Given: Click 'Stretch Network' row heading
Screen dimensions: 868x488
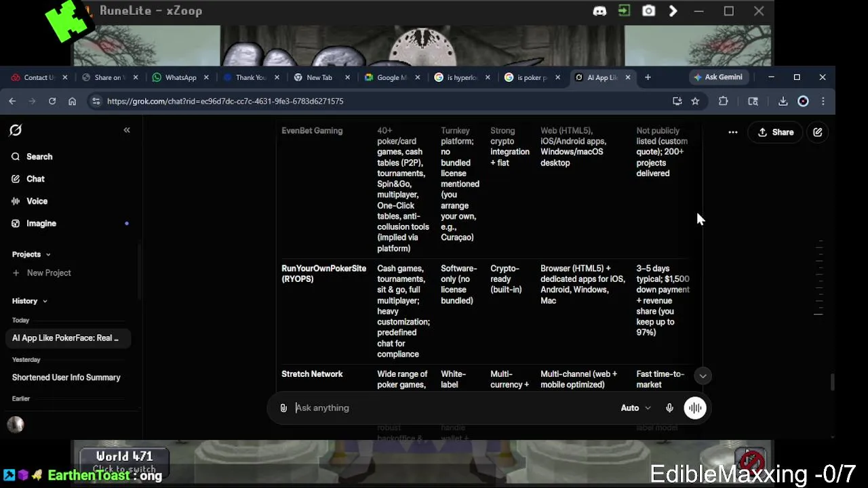Looking at the screenshot, I should tap(312, 374).
